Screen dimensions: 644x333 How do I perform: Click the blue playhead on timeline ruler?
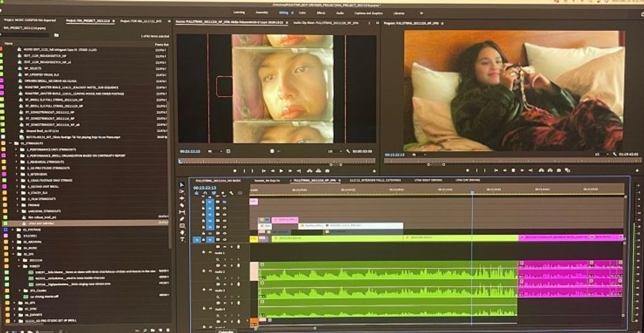(472, 192)
